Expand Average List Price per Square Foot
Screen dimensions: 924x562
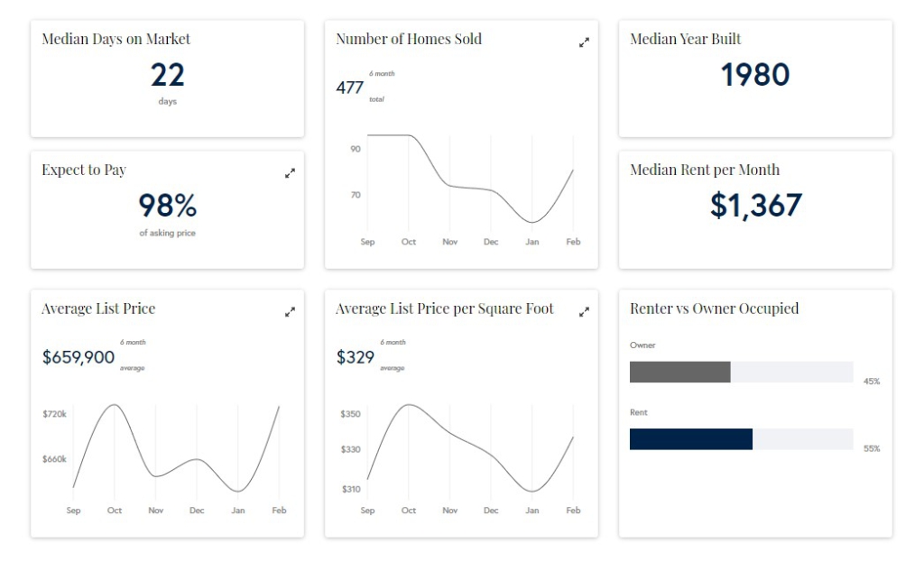pos(584,312)
